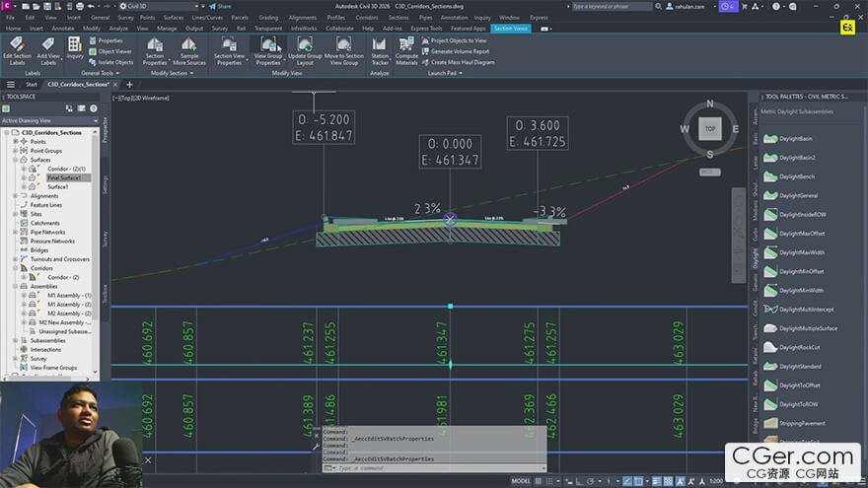Switch to the Start tab
Viewport: 868px width, 488px height.
31,85
